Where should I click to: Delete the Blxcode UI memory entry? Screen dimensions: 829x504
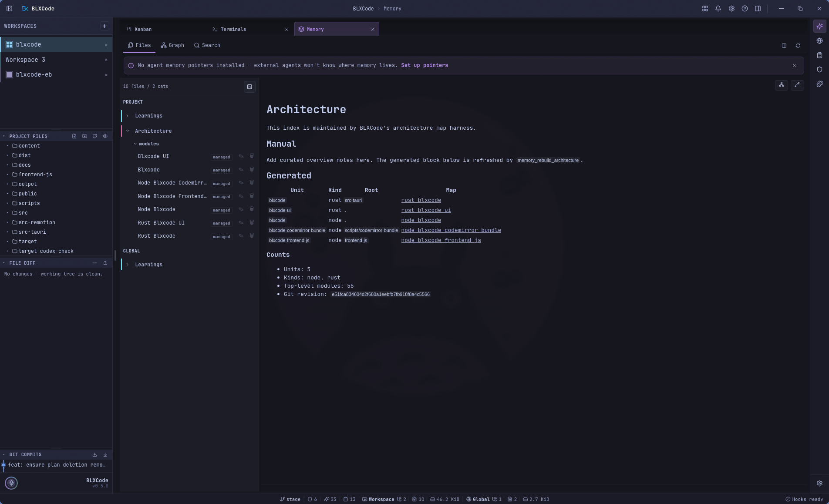click(x=252, y=156)
